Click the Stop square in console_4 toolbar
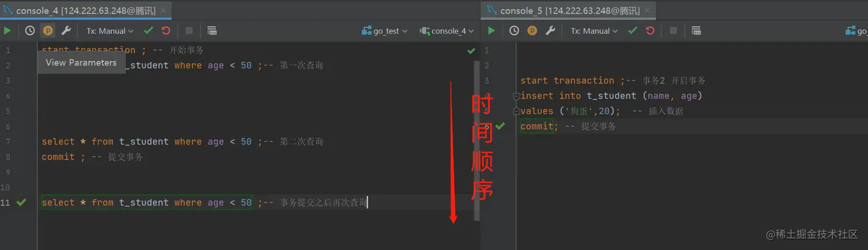 click(189, 31)
